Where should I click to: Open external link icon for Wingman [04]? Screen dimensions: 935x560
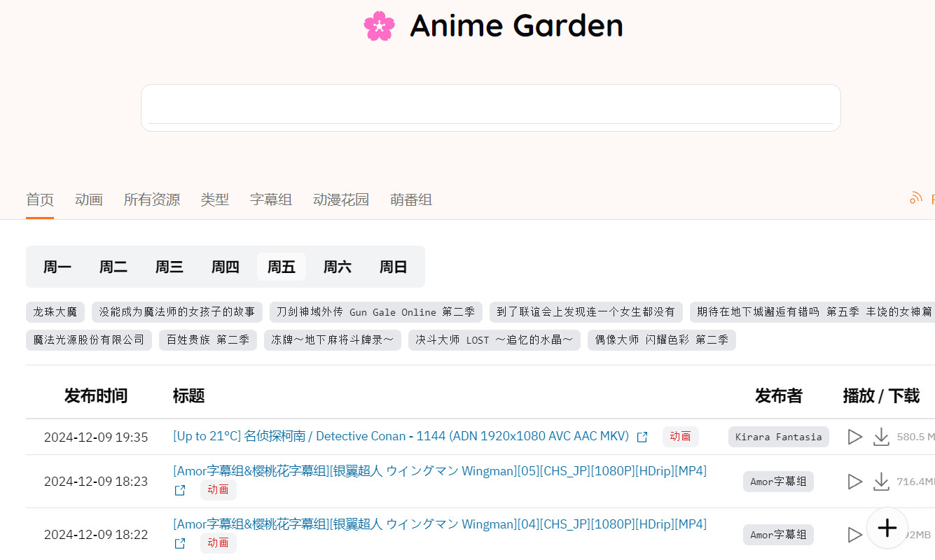point(180,543)
